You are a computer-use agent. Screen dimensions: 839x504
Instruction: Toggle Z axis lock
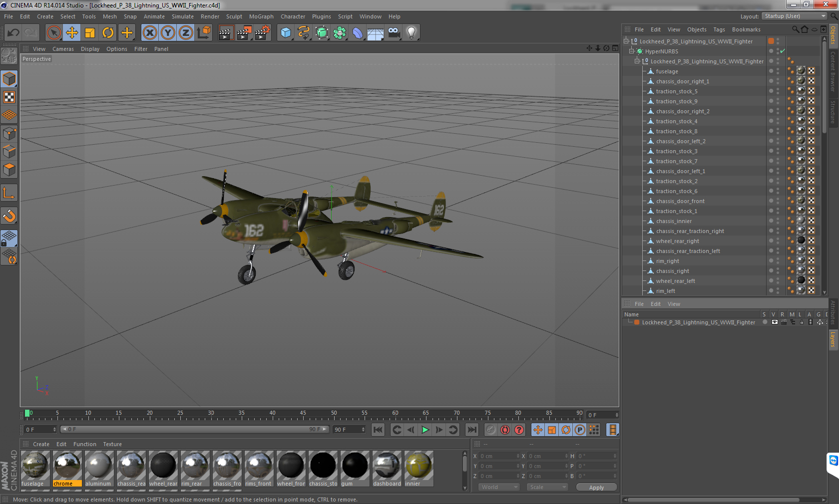pos(186,33)
